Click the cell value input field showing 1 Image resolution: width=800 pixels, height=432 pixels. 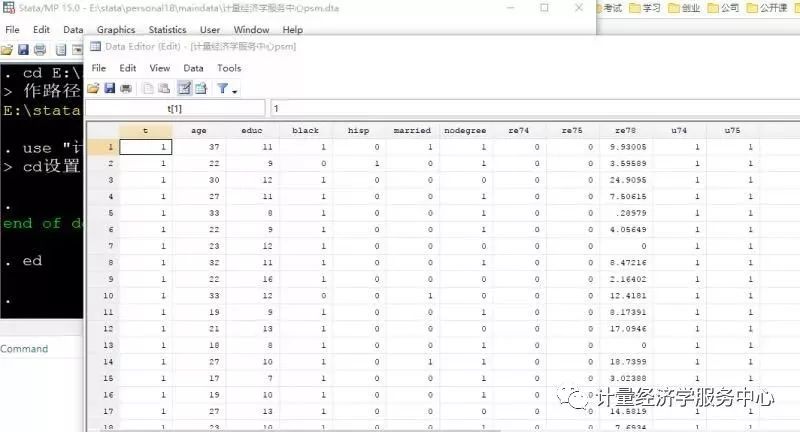535,108
